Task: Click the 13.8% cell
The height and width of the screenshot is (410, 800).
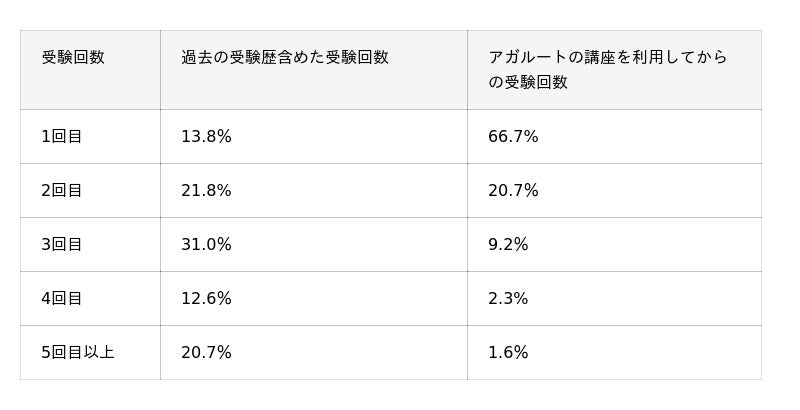Action: click(x=206, y=137)
